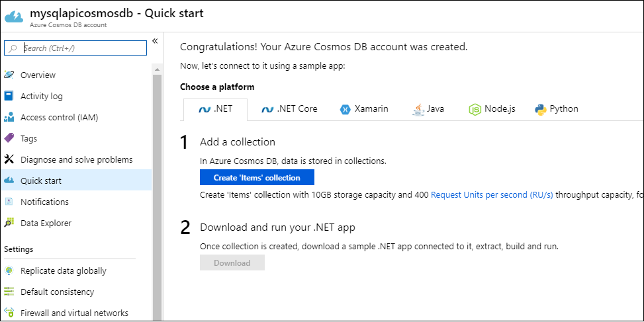
Task: Click the Diagnose and solve problems wrench icon
Action: tap(9, 159)
